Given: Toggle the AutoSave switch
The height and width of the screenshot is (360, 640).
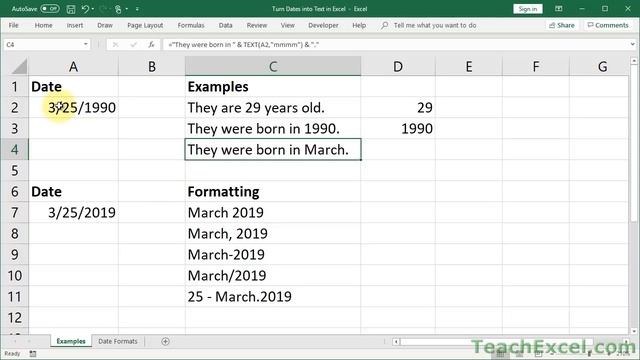Looking at the screenshot, I should (50, 9).
